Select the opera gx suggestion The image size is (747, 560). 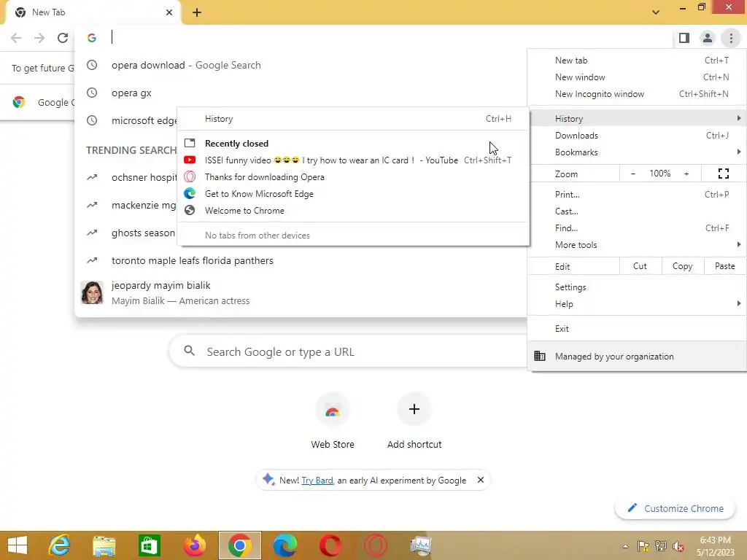coord(301,93)
